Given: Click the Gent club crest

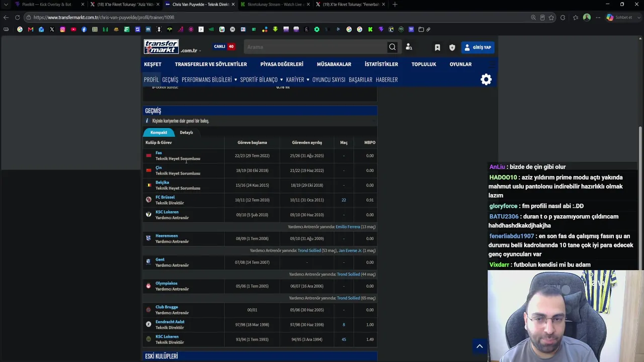Looking at the screenshot, I should [148, 262].
